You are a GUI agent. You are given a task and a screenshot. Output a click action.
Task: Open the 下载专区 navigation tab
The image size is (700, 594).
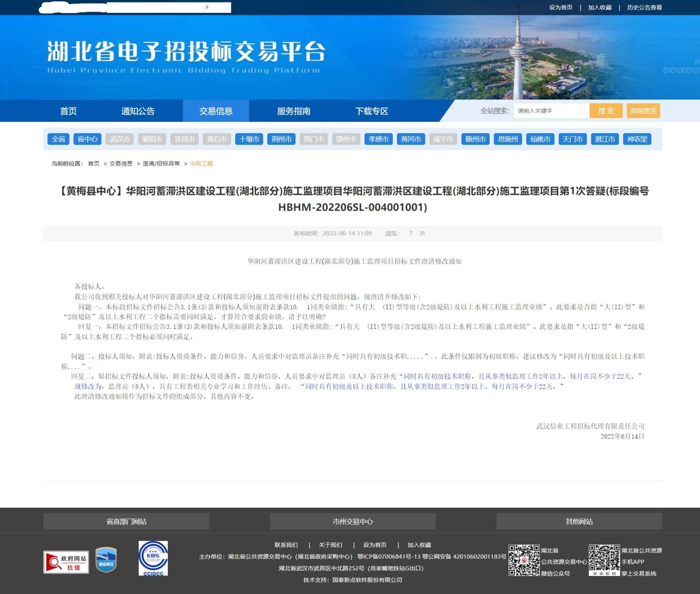click(372, 111)
